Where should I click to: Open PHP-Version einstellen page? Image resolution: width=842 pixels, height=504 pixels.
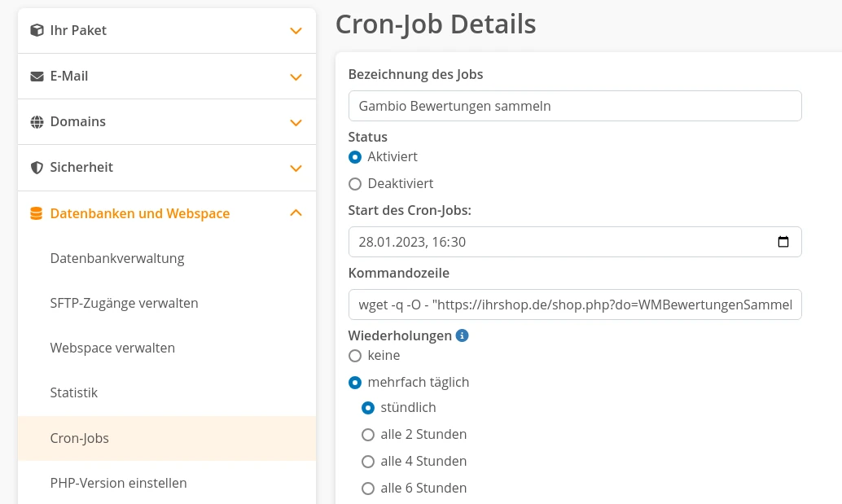click(118, 483)
